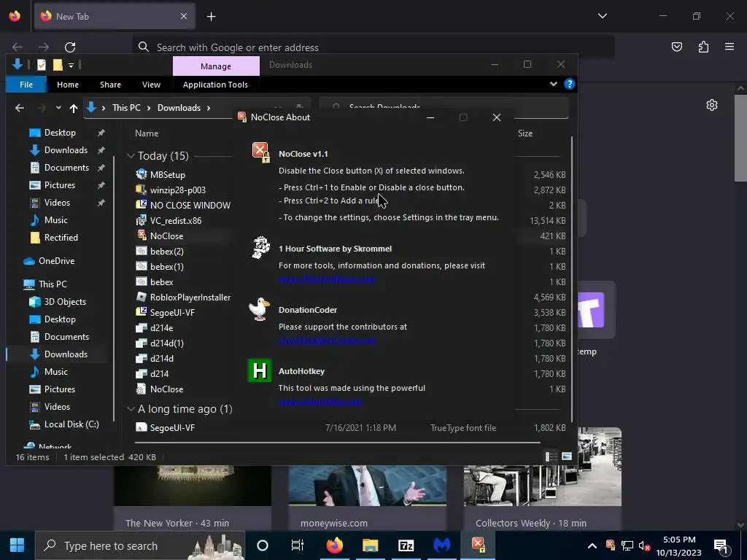Collapse the Today (15) group
The height and width of the screenshot is (560, 747).
click(131, 156)
